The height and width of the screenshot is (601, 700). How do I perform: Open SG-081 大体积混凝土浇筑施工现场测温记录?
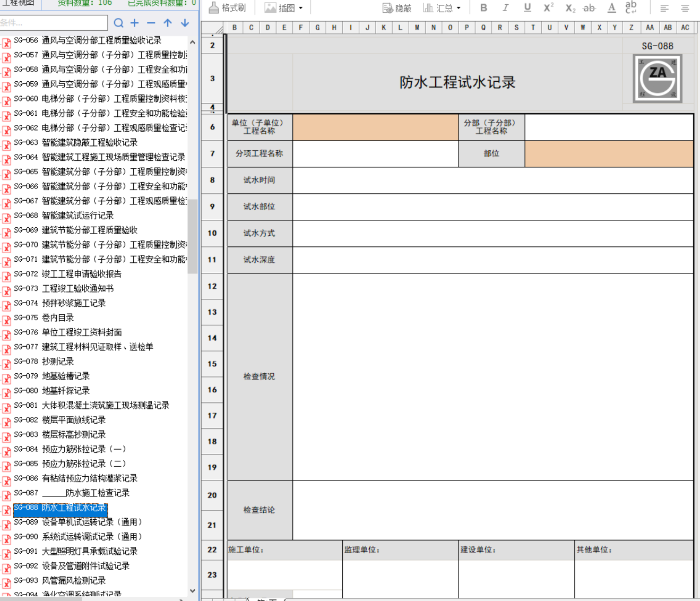point(91,405)
